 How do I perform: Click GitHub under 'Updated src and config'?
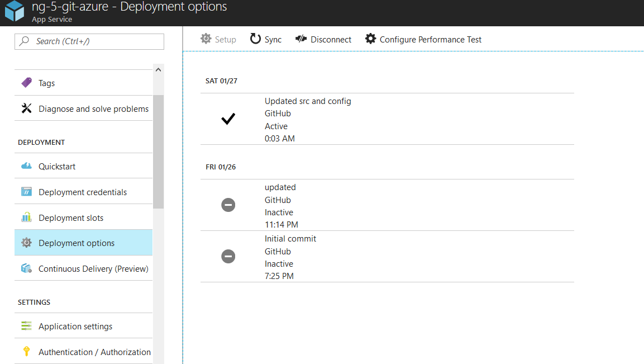[278, 114]
